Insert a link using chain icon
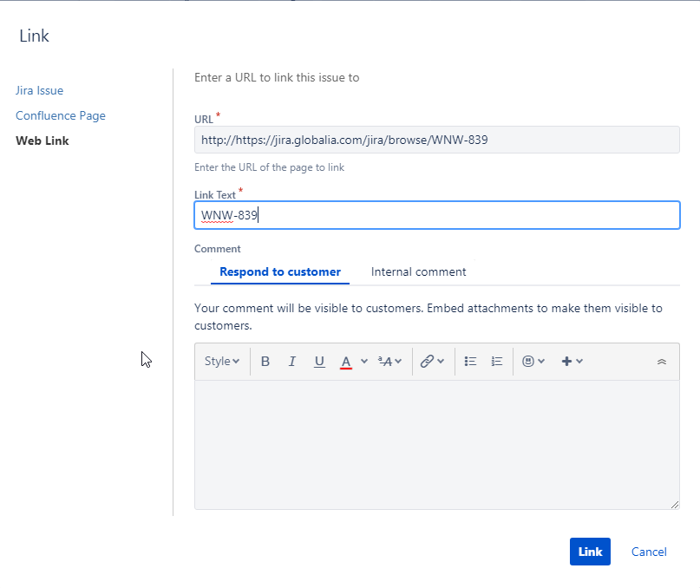Viewport: 700px width, 588px height. 427,361
